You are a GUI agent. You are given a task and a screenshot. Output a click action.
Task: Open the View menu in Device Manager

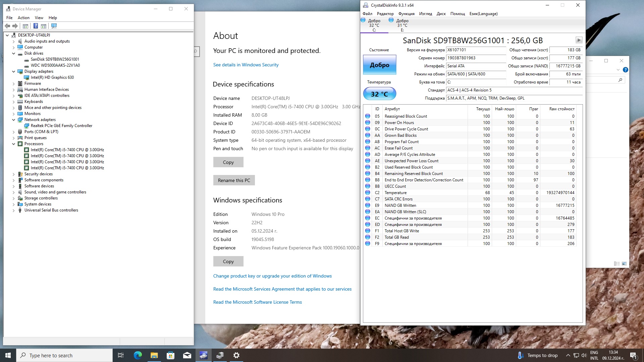pyautogui.click(x=39, y=18)
